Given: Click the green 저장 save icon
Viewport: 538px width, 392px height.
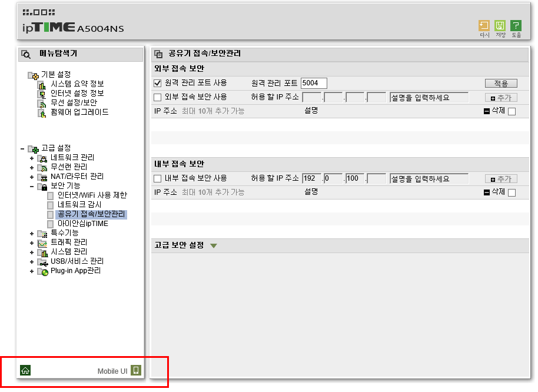Looking at the screenshot, I should coord(500,26).
